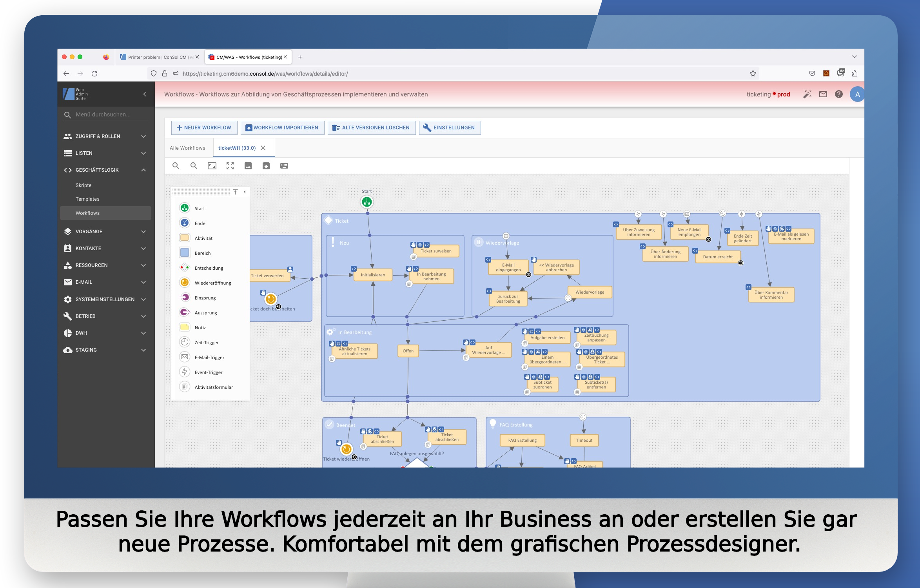The image size is (920, 588).
Task: Collapse the element palette with arrow
Action: 245,192
